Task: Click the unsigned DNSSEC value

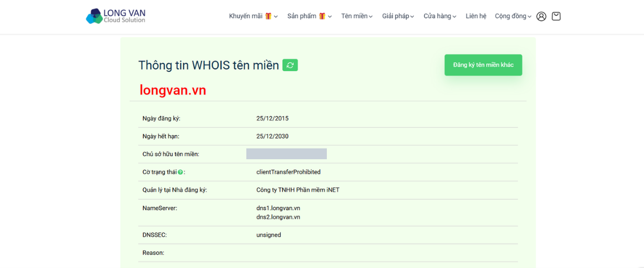Action: 268,235
